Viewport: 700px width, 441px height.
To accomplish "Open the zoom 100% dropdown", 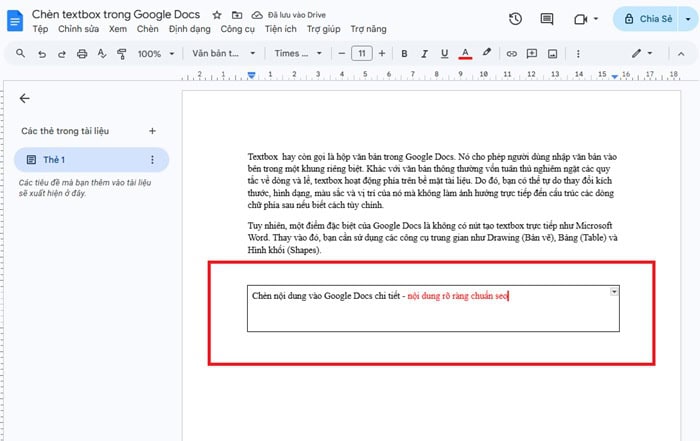I will point(156,54).
